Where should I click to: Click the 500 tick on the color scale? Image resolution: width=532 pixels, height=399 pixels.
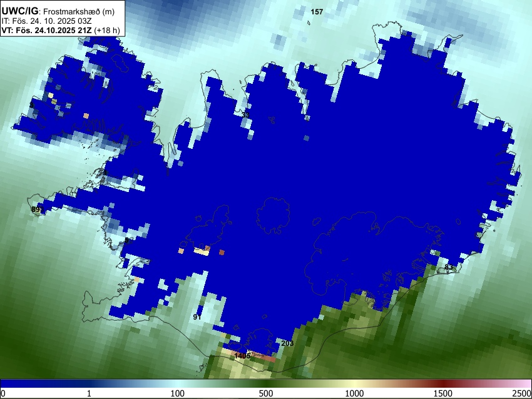(266, 393)
